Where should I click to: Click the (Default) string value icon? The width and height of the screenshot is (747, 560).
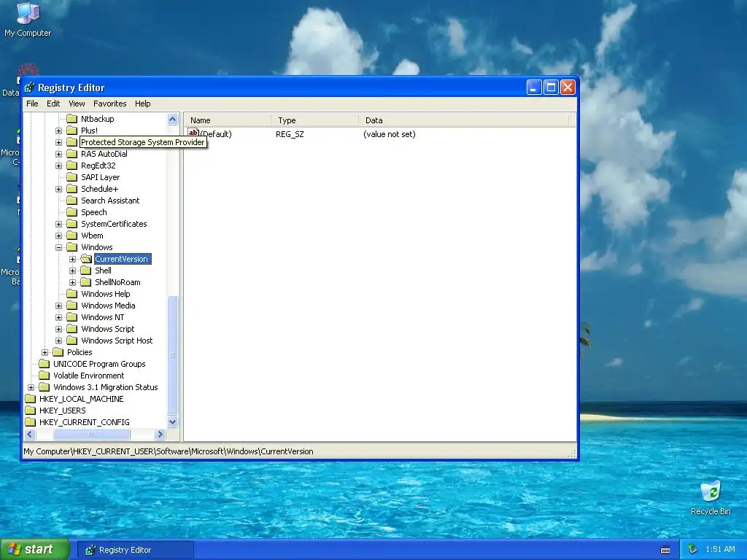click(193, 133)
